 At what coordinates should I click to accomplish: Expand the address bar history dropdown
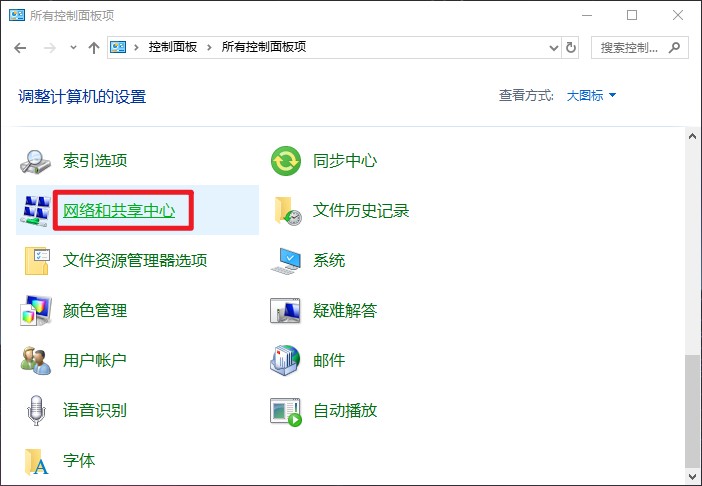coord(554,47)
